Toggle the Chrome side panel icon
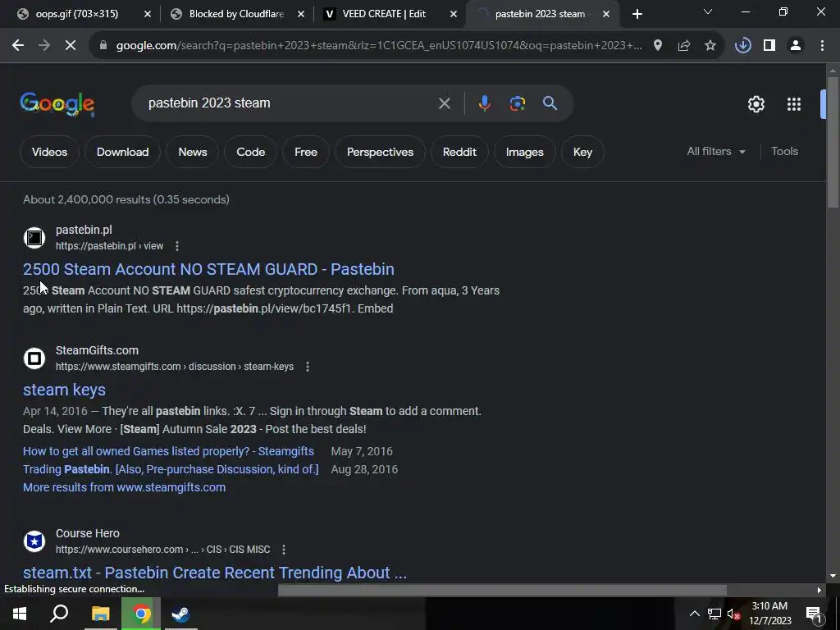The image size is (840, 630). [769, 46]
